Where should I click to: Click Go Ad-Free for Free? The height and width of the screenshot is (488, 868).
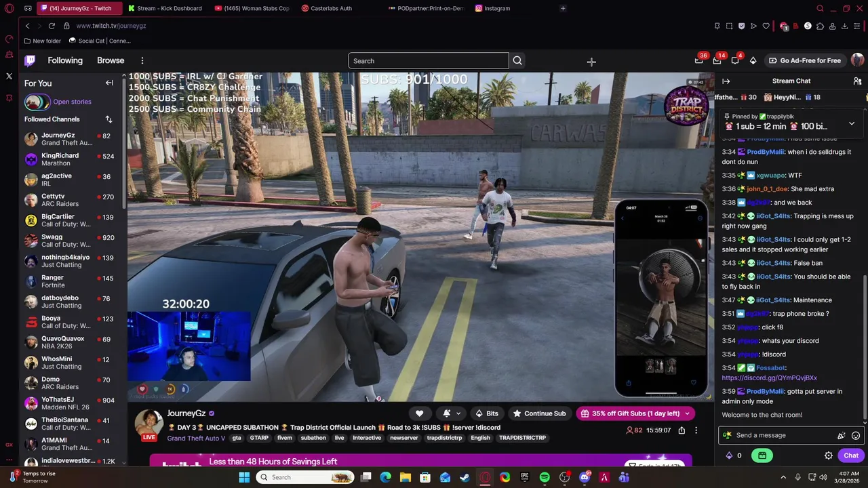click(804, 61)
